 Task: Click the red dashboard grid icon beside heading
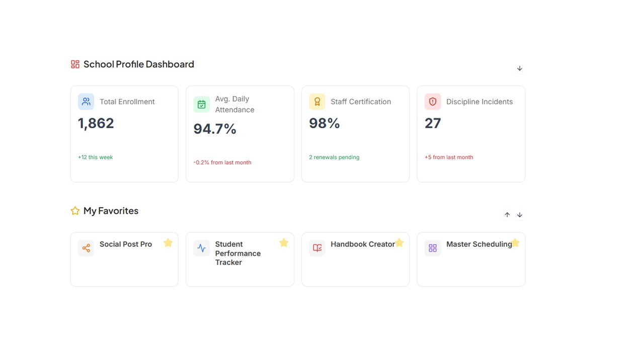click(x=74, y=64)
